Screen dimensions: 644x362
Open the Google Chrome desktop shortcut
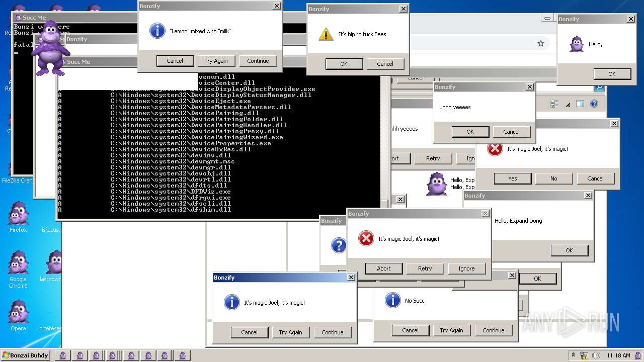[x=18, y=269]
